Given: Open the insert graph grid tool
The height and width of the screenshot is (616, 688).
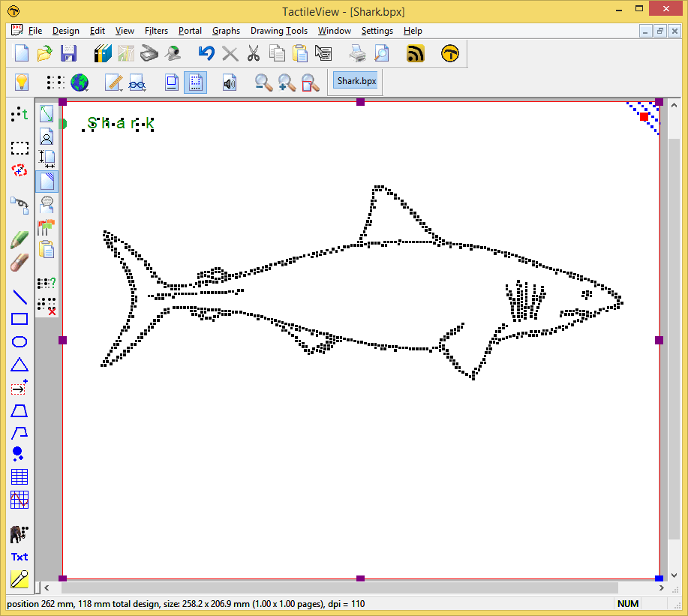Looking at the screenshot, I should click(x=19, y=500).
